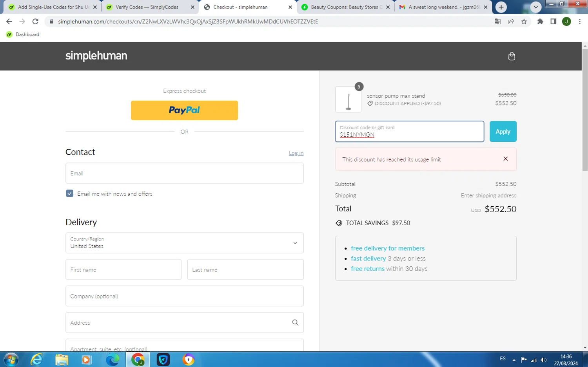Image resolution: width=588 pixels, height=367 pixels.
Task: Open Microsoft Edge from taskbar
Action: coord(113,360)
